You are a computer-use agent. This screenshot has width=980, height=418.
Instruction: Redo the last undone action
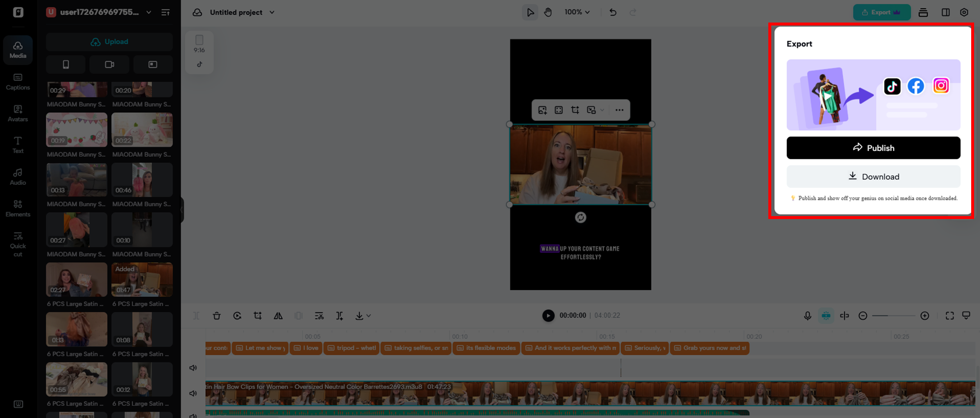click(x=633, y=12)
